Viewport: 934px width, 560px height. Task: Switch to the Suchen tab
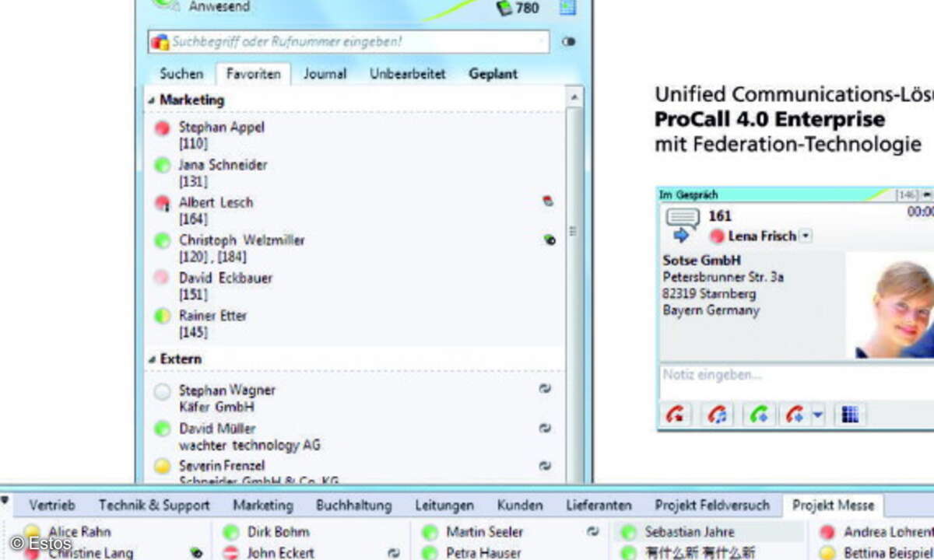(181, 74)
